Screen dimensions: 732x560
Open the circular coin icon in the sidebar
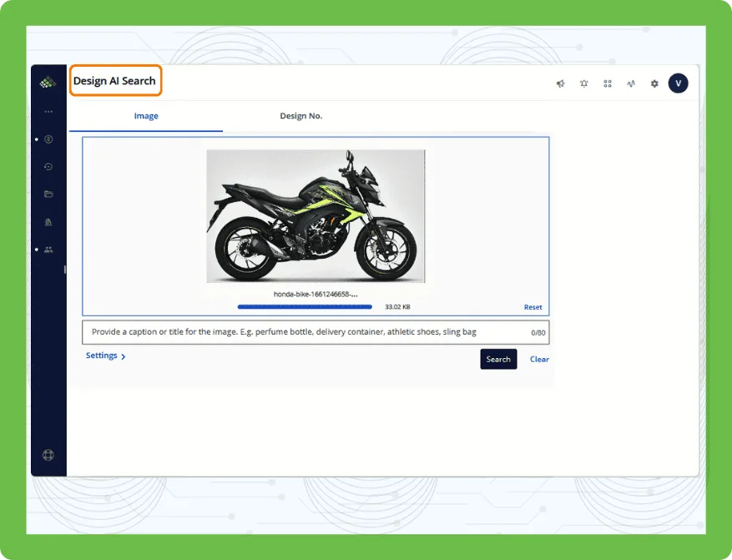(x=48, y=139)
